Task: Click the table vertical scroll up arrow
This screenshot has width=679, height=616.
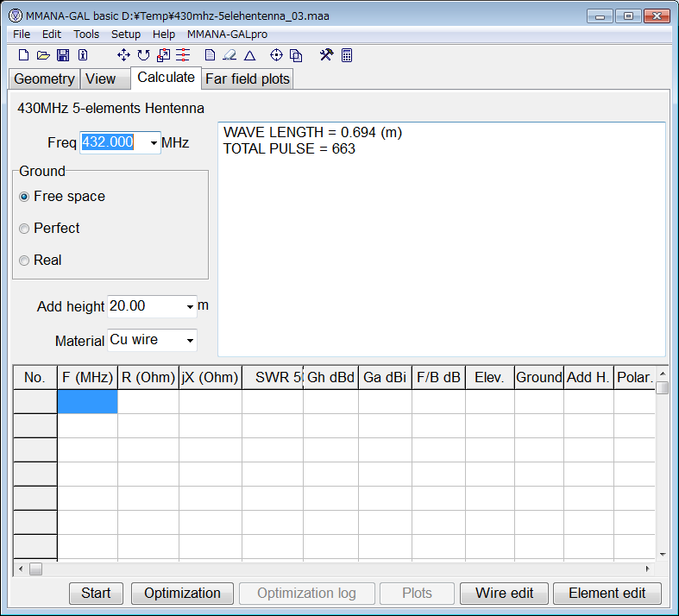Action: pyautogui.click(x=663, y=374)
